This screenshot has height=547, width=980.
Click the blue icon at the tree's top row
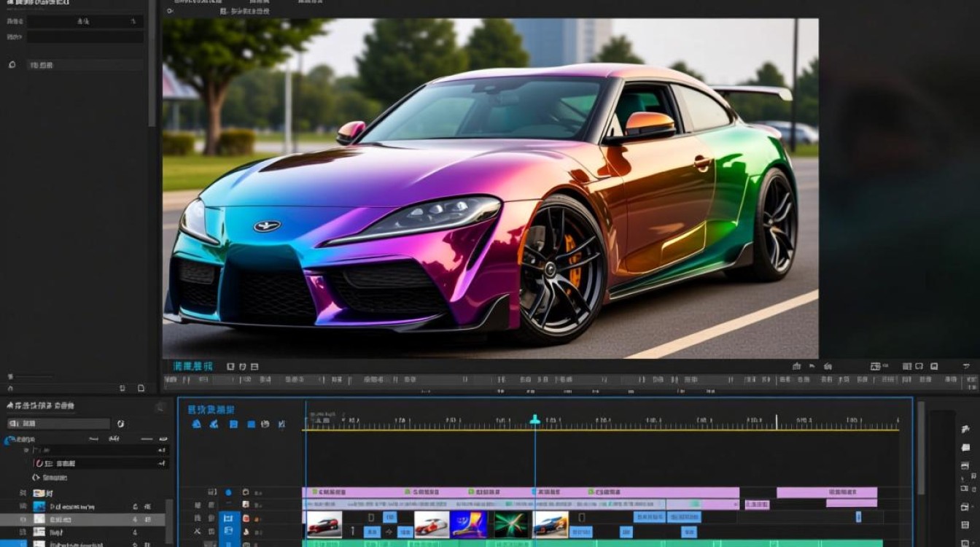coord(9,440)
